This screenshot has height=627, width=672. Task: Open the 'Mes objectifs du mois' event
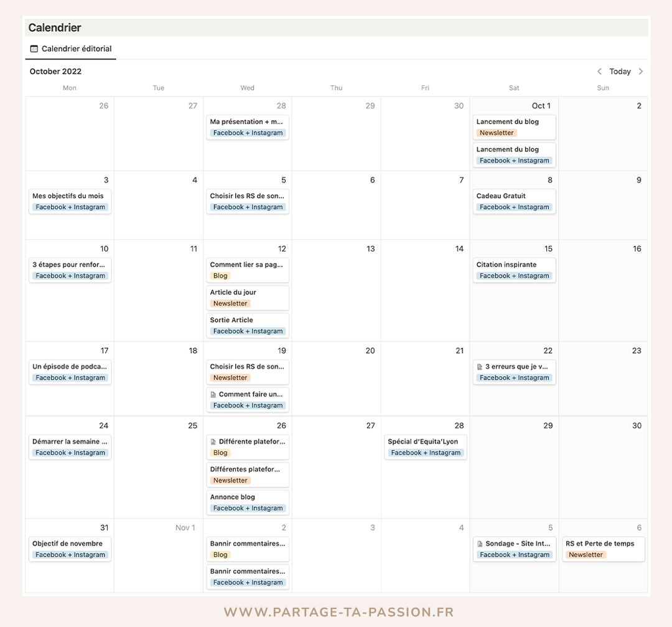70,201
